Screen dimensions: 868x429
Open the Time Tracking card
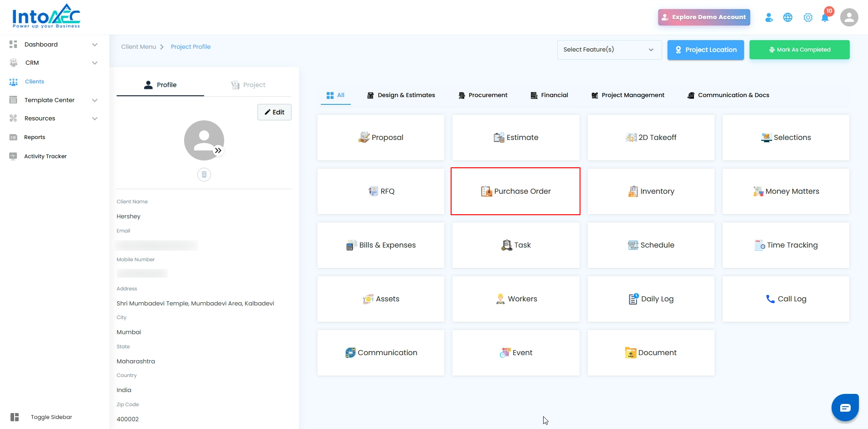tap(786, 245)
